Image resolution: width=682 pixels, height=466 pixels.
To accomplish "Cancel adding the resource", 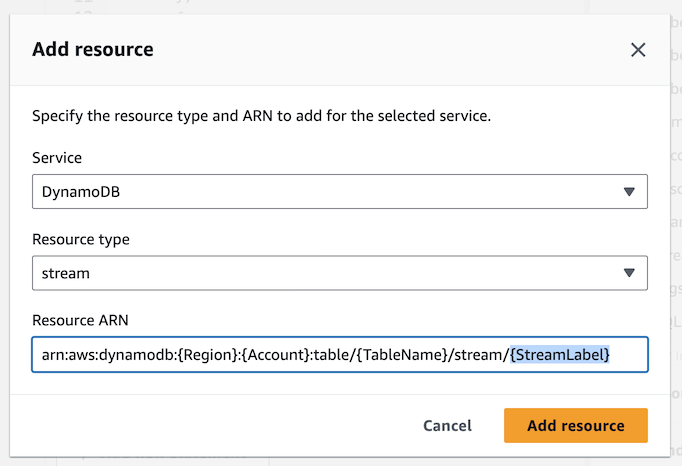I will [x=447, y=426].
